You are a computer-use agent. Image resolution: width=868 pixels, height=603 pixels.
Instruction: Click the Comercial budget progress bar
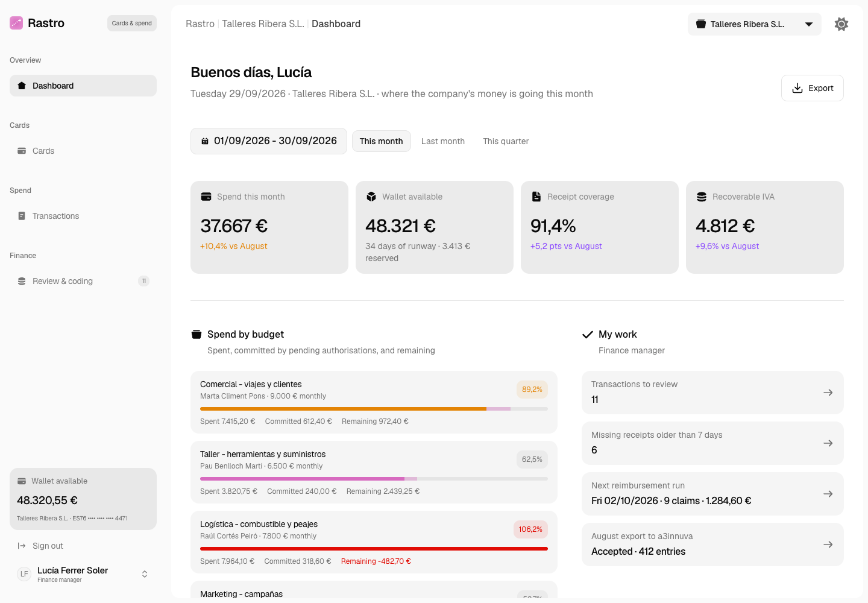[374, 409]
